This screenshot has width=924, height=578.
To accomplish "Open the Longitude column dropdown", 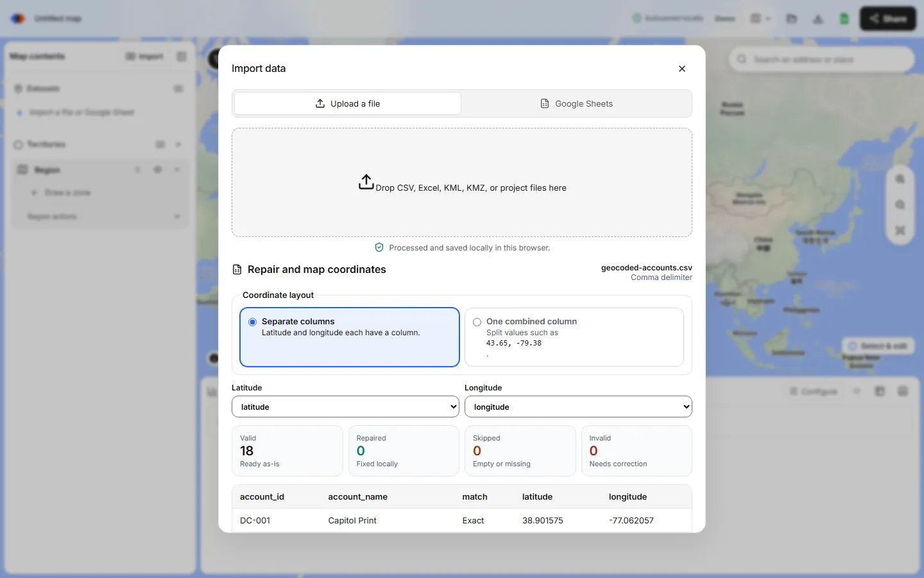I will pos(578,407).
